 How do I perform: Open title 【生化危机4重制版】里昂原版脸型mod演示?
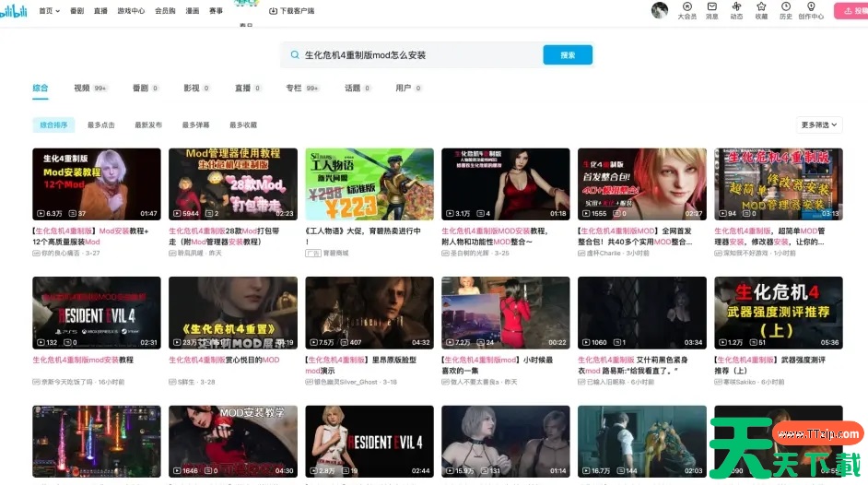click(361, 365)
